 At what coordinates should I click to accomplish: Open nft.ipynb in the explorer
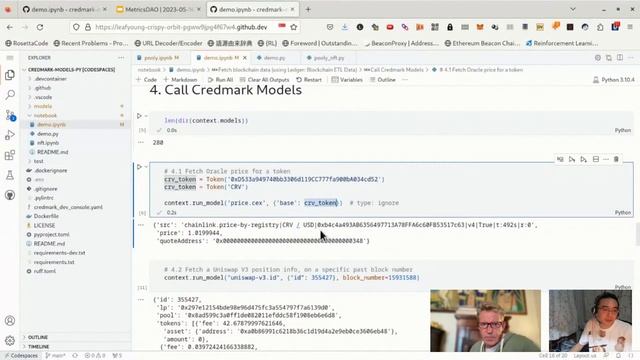coord(48,143)
